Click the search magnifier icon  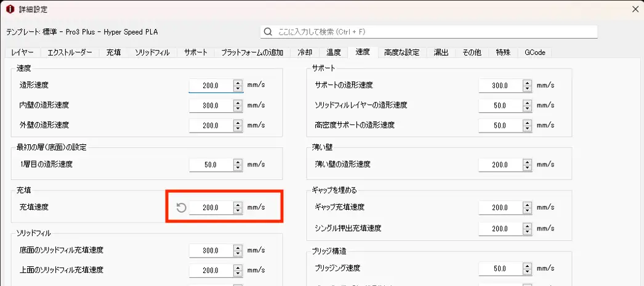coord(268,31)
